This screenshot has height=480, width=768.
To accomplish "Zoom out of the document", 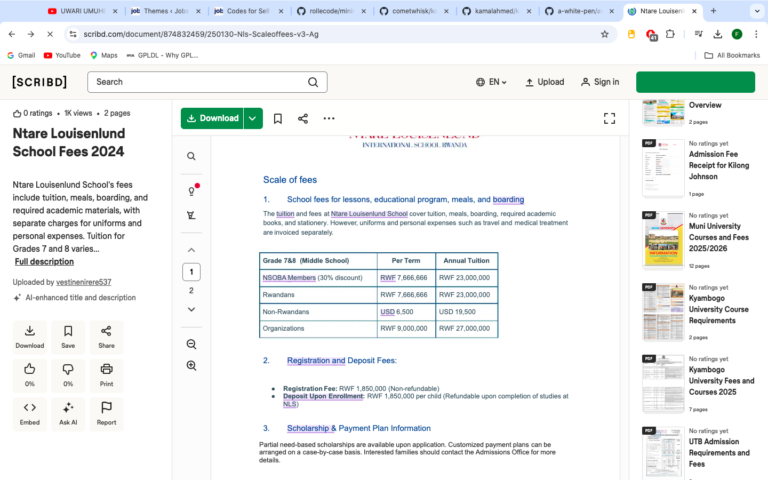I will (x=192, y=344).
